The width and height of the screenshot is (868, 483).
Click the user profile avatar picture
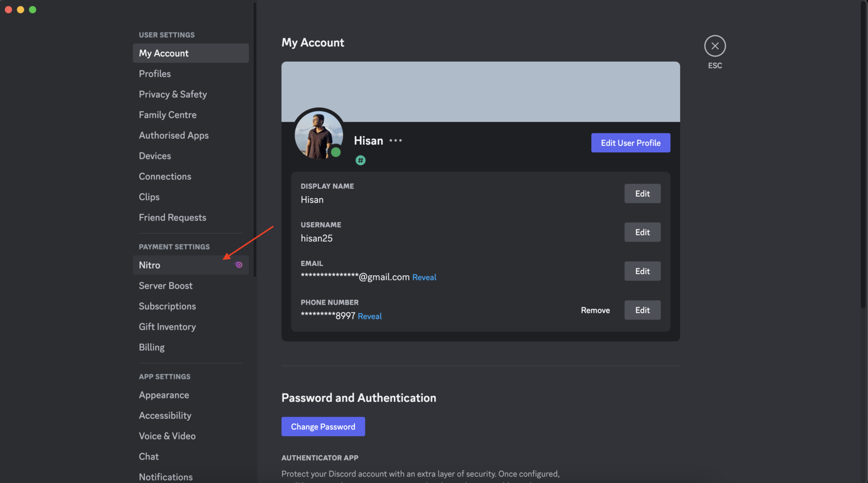point(318,134)
